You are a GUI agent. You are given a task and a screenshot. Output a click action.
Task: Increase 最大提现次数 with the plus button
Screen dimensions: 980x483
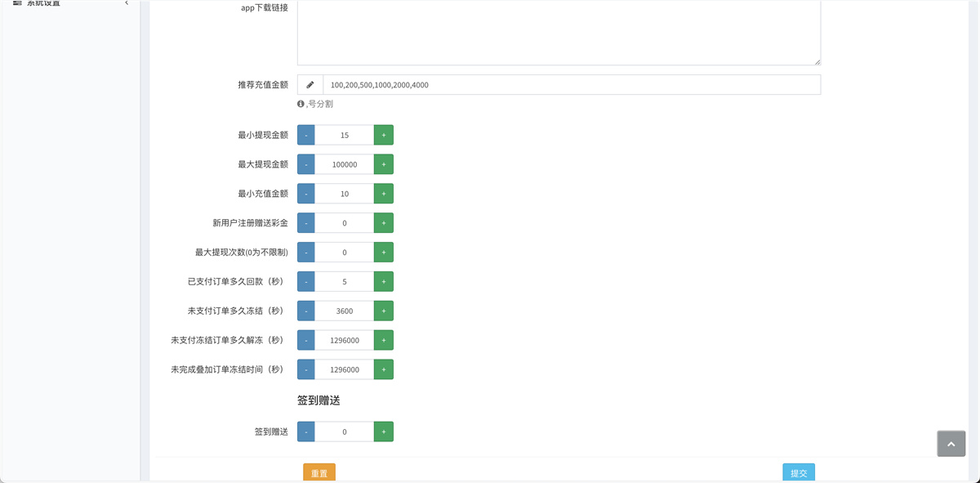tap(383, 252)
